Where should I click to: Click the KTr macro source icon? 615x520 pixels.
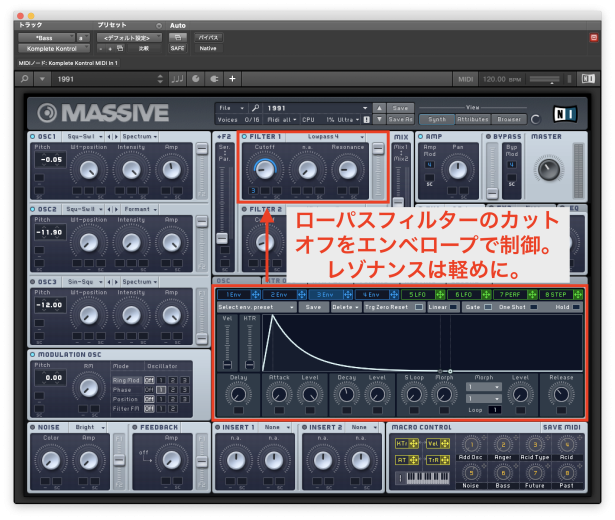click(x=401, y=443)
